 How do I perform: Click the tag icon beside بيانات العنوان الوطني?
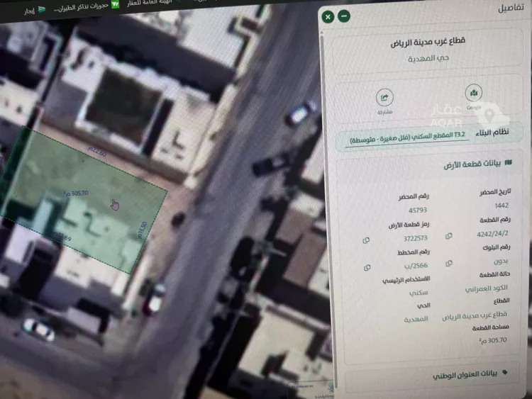coord(505,373)
